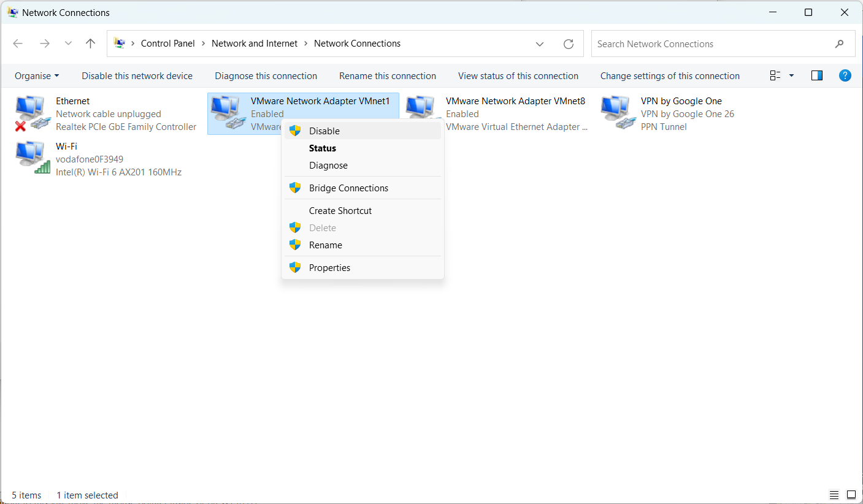The width and height of the screenshot is (863, 504).
Task: Navigate to Control Panel breadcrumb
Action: (x=168, y=44)
